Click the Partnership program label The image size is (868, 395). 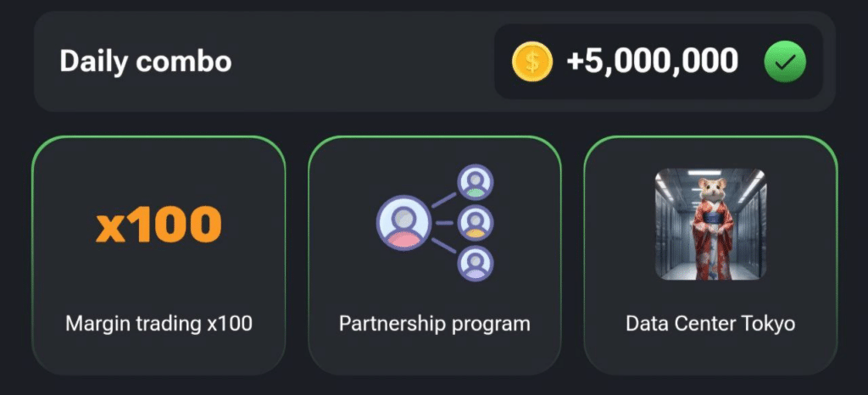tap(434, 323)
